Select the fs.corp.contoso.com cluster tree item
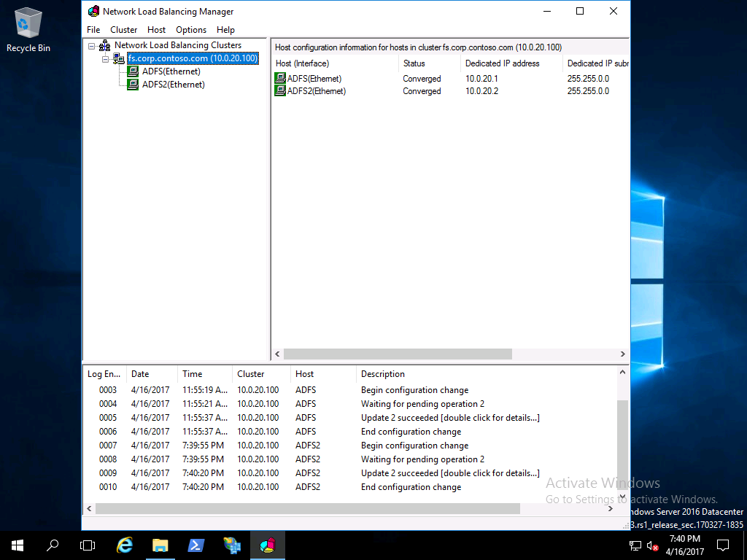 click(193, 58)
